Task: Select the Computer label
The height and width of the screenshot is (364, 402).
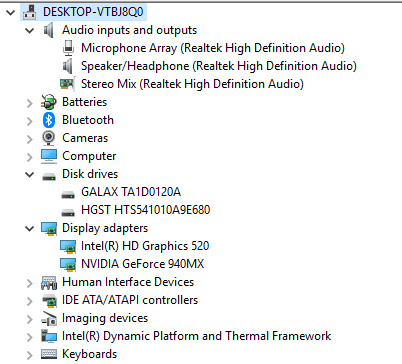Action: [x=89, y=156]
